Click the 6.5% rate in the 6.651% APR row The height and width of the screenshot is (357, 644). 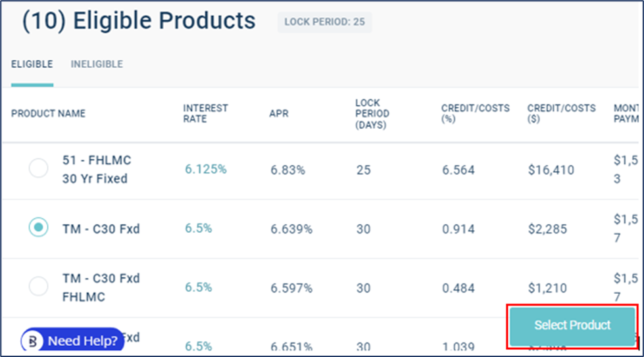click(x=199, y=346)
